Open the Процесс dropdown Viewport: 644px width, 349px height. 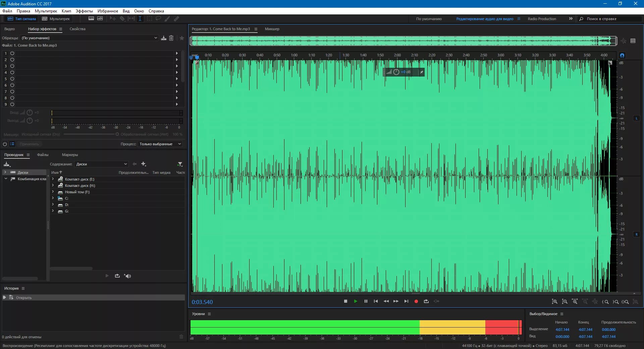point(160,144)
